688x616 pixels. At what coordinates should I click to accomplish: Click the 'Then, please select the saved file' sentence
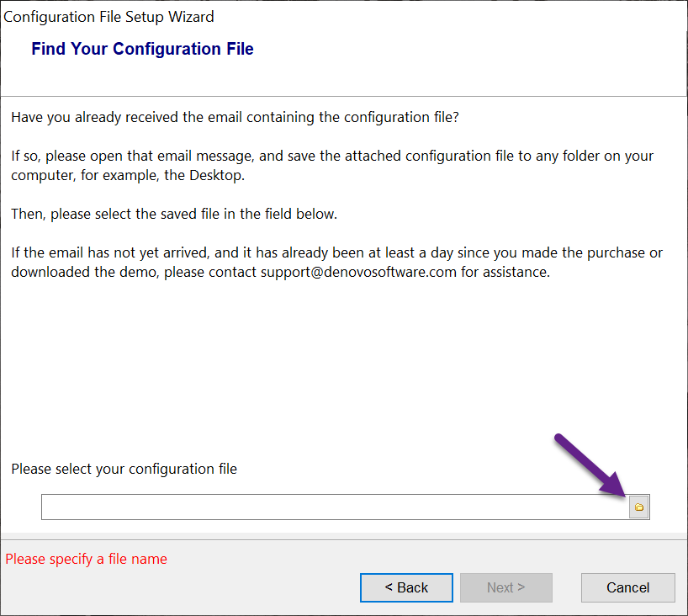click(x=174, y=214)
